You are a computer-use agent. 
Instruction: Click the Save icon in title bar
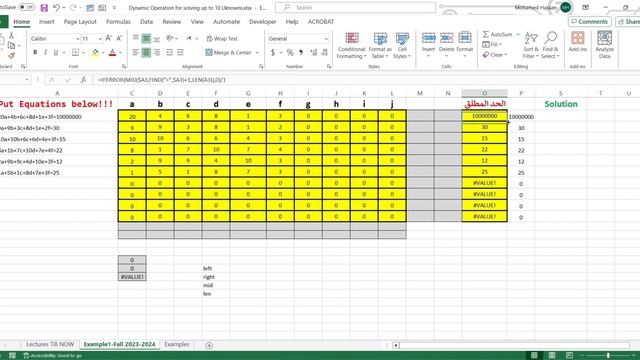[44, 7]
